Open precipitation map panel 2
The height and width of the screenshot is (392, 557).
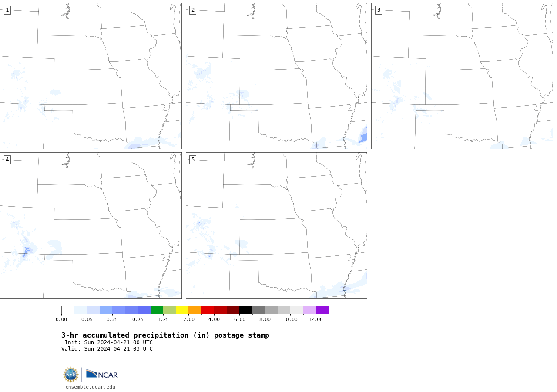coord(276,76)
